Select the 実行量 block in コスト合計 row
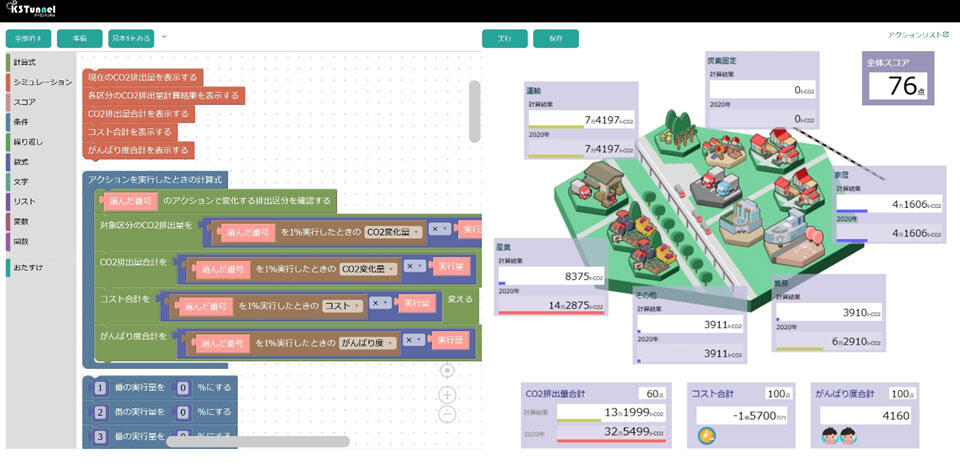Viewport: 960px width, 468px height. click(418, 304)
